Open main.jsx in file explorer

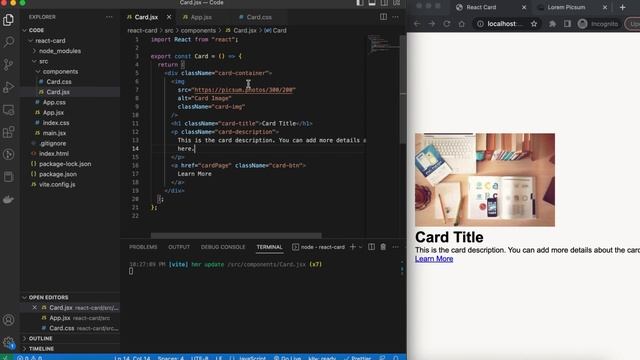coord(54,133)
